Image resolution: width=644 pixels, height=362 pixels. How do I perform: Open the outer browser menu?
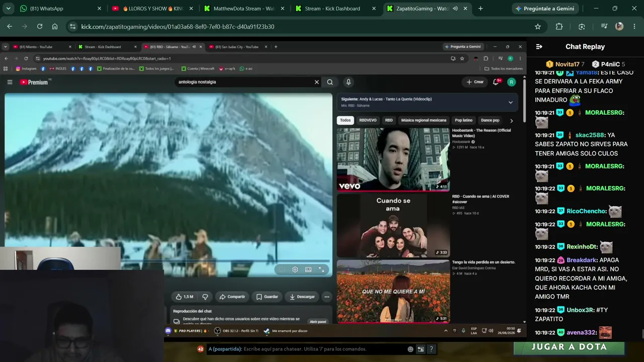[x=634, y=27]
